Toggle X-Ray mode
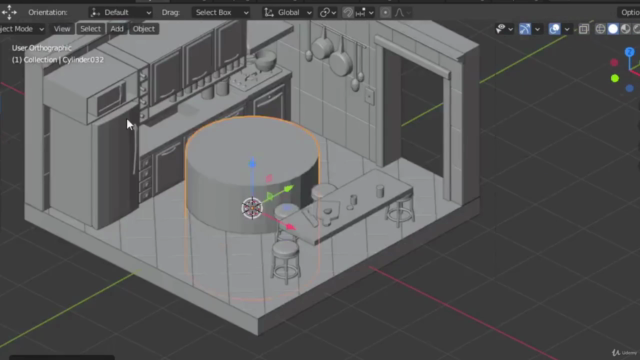The width and height of the screenshot is (640, 360). coord(584,29)
